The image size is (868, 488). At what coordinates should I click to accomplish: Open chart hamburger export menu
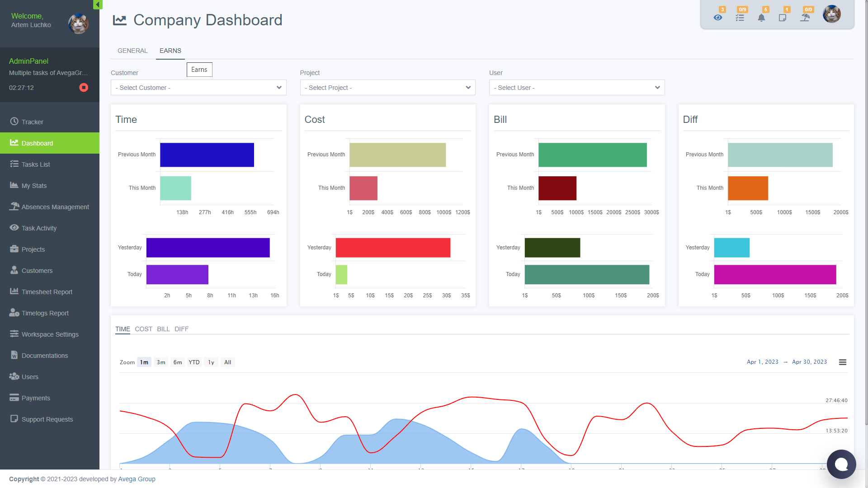[843, 362]
